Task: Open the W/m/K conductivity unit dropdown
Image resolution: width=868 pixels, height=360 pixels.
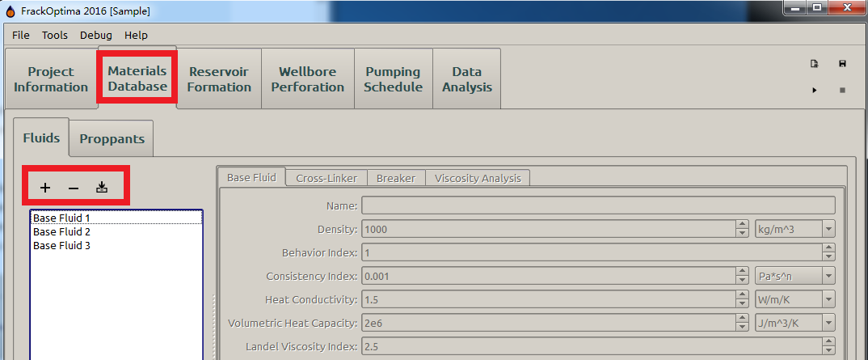Action: (x=795, y=299)
